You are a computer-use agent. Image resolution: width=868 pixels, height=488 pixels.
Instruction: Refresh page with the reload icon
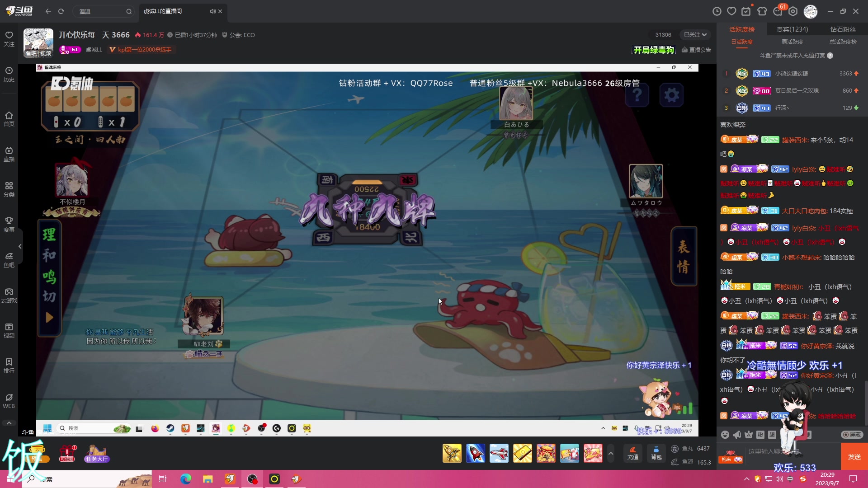(61, 11)
